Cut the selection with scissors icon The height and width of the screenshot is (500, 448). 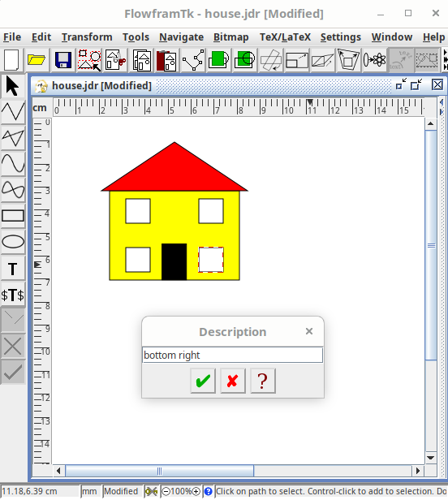115,60
